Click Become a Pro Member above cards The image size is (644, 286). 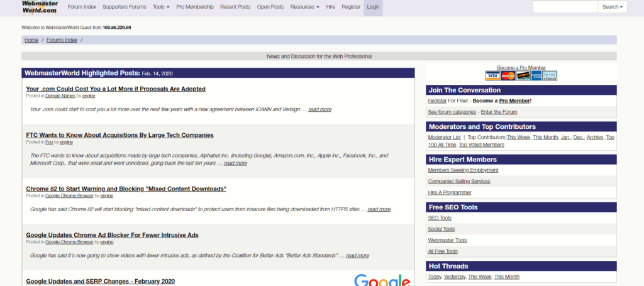[x=521, y=68]
